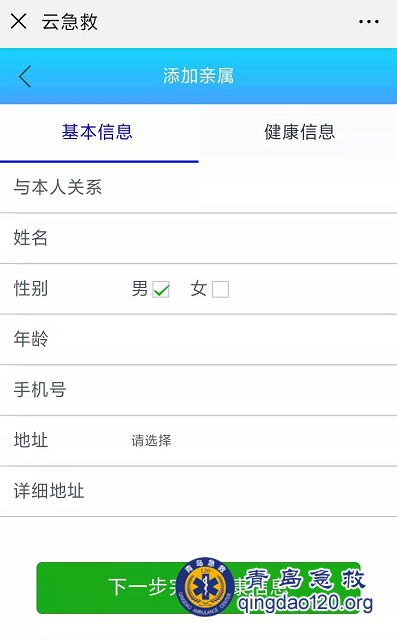The image size is (397, 640).
Task: Click the 地址 address label
Action: point(31,440)
